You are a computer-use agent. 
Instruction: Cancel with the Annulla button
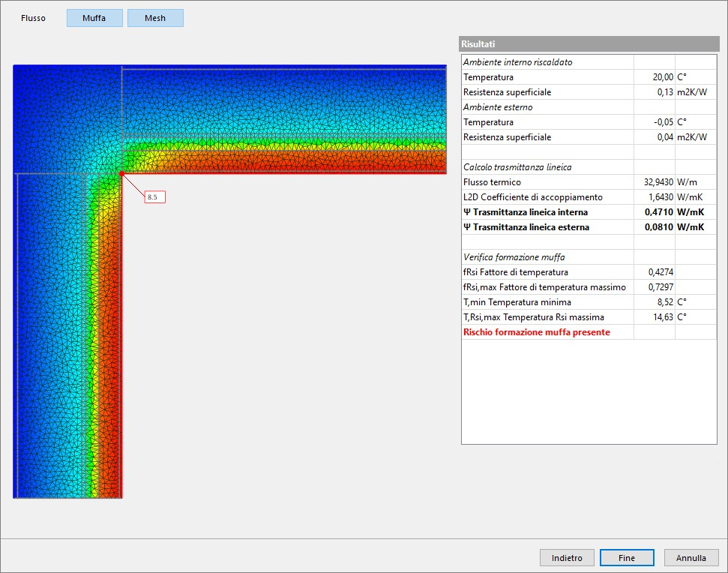tap(691, 558)
